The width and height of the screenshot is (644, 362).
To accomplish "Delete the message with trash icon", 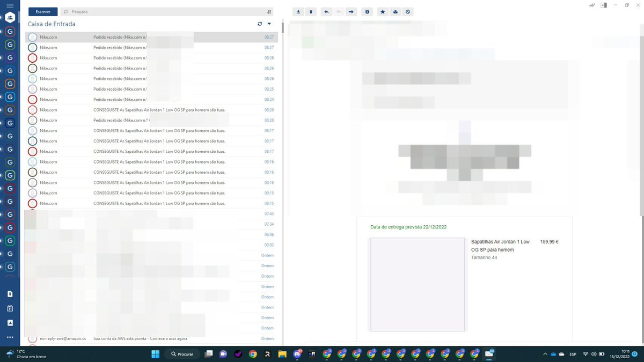I will pos(311,12).
